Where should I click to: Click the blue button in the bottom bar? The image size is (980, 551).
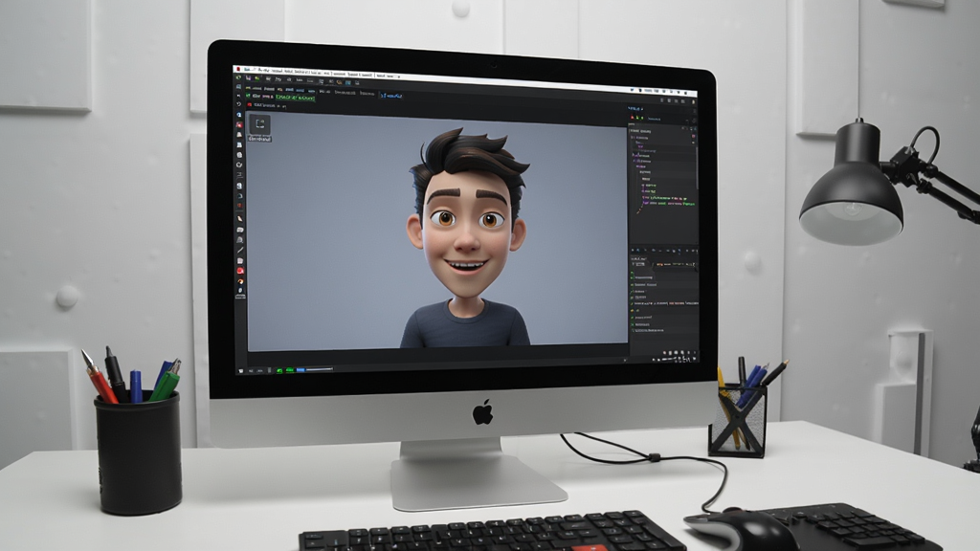coord(301,370)
